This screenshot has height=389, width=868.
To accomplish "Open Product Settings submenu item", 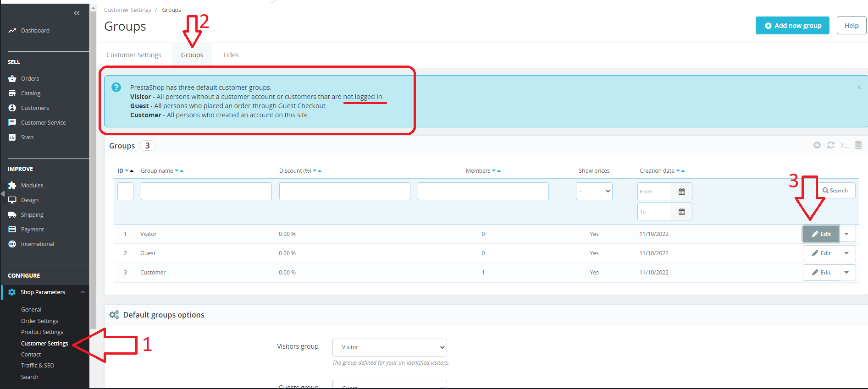I will (x=42, y=332).
